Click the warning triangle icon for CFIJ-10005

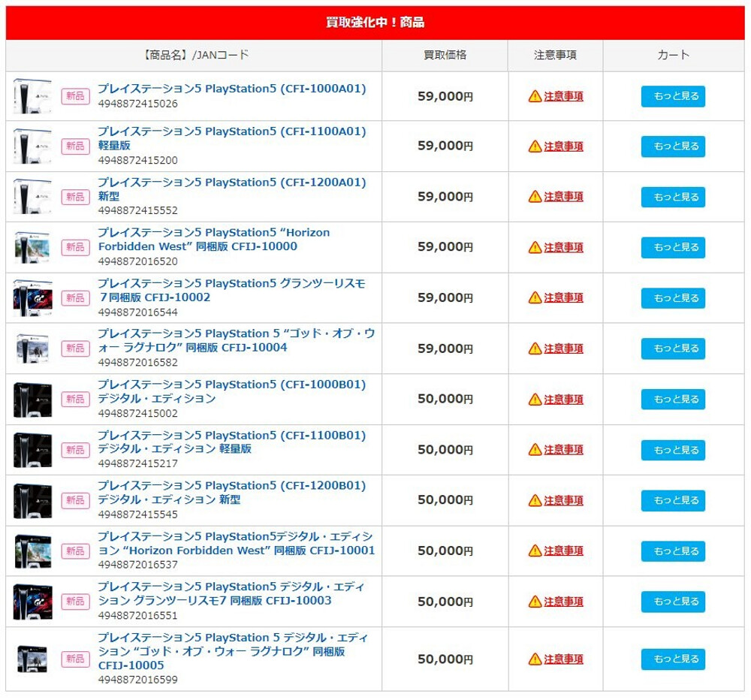pos(535,659)
